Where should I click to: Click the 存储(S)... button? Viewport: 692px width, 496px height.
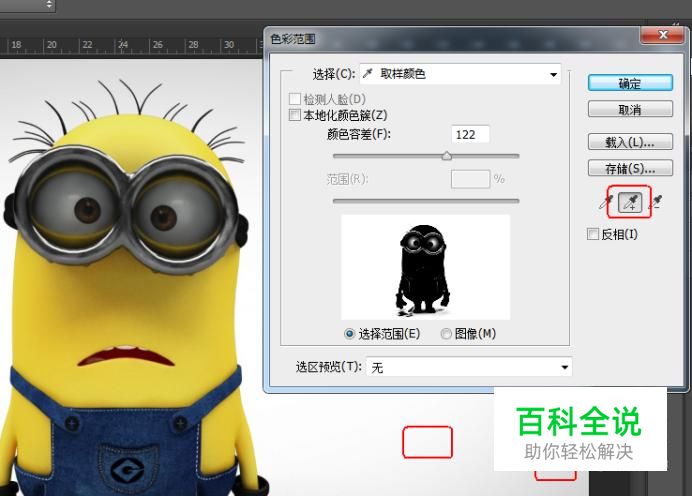630,168
